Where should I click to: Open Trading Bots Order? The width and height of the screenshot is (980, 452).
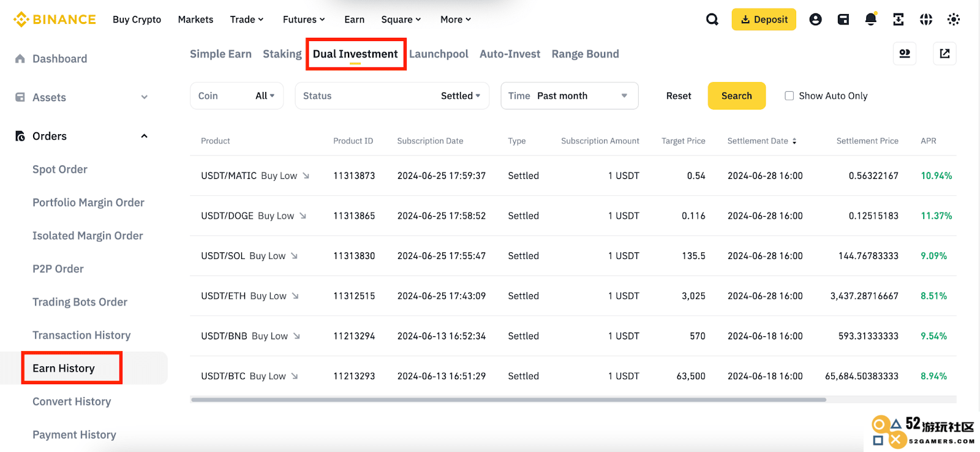click(80, 302)
